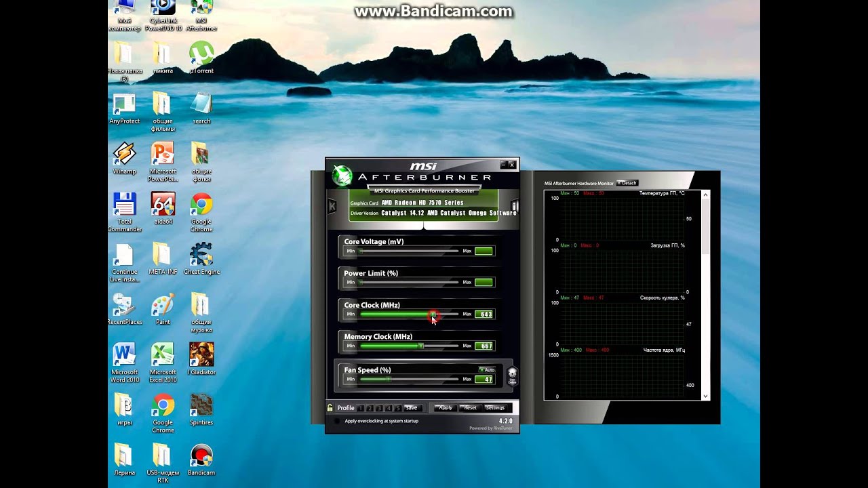Open the игры folder icon
This screenshot has height=488, width=868.
[124, 409]
